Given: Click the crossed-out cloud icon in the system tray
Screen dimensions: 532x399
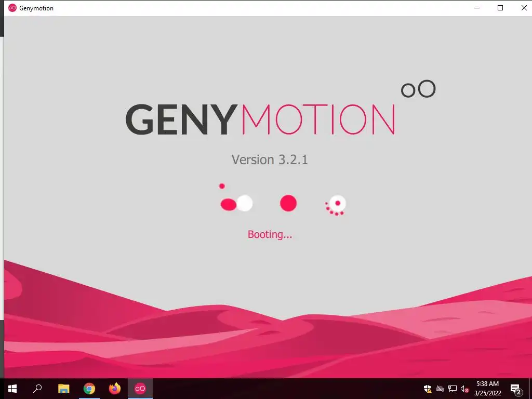Looking at the screenshot, I should (x=440, y=389).
